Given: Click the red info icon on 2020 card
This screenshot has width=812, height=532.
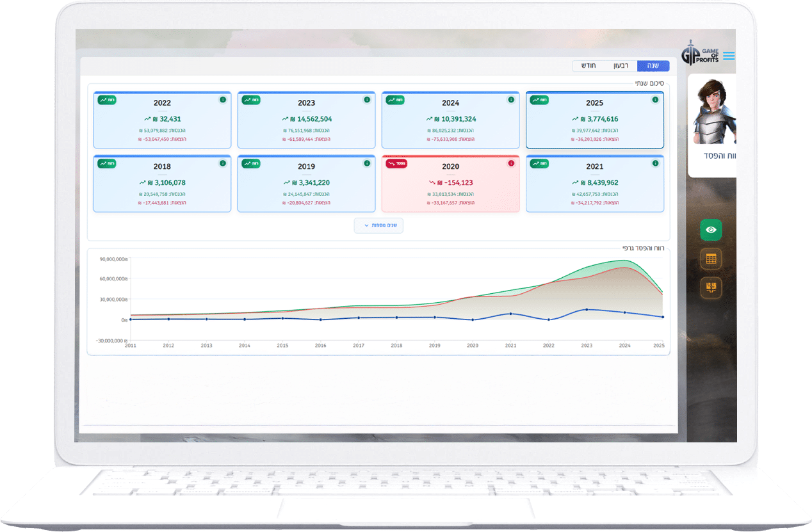Looking at the screenshot, I should pyautogui.click(x=511, y=163).
